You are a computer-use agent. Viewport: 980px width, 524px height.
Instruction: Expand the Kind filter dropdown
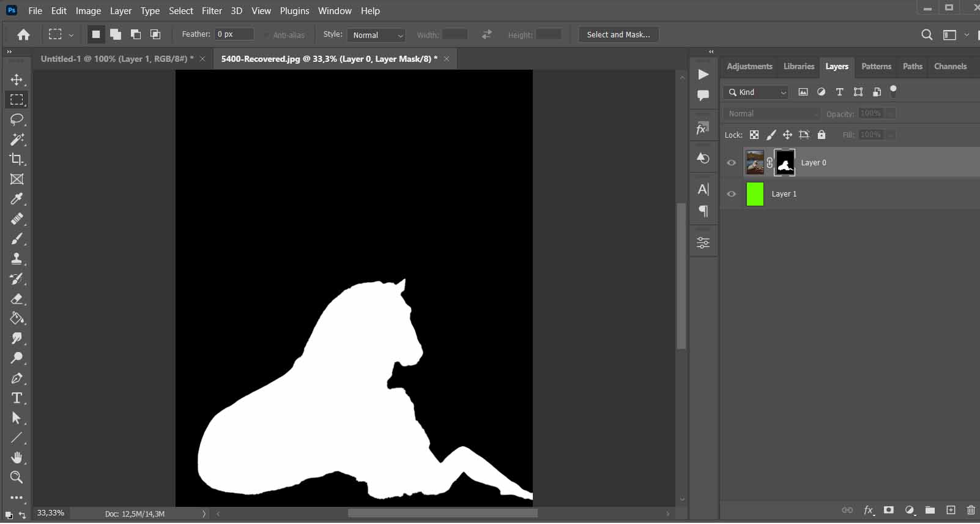[757, 92]
